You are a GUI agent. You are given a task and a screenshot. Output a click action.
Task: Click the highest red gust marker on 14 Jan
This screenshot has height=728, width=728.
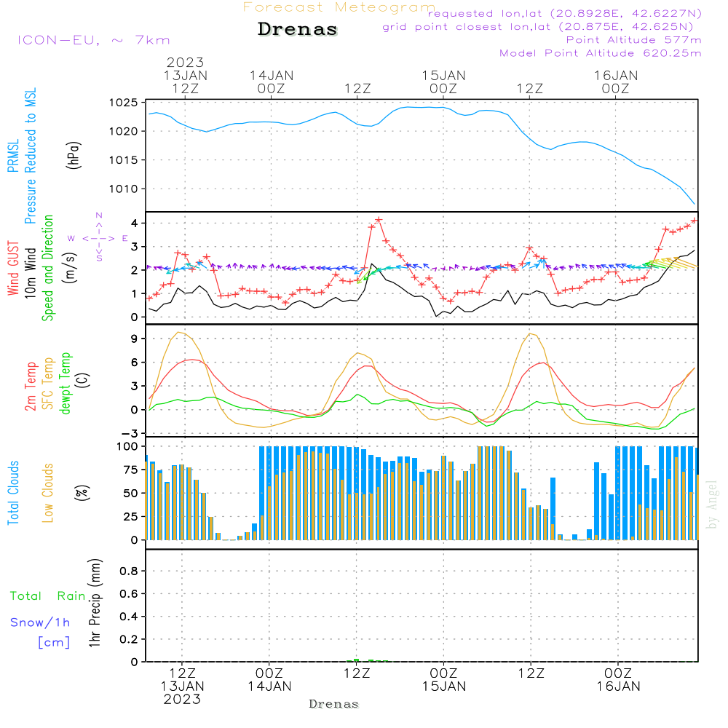click(379, 220)
